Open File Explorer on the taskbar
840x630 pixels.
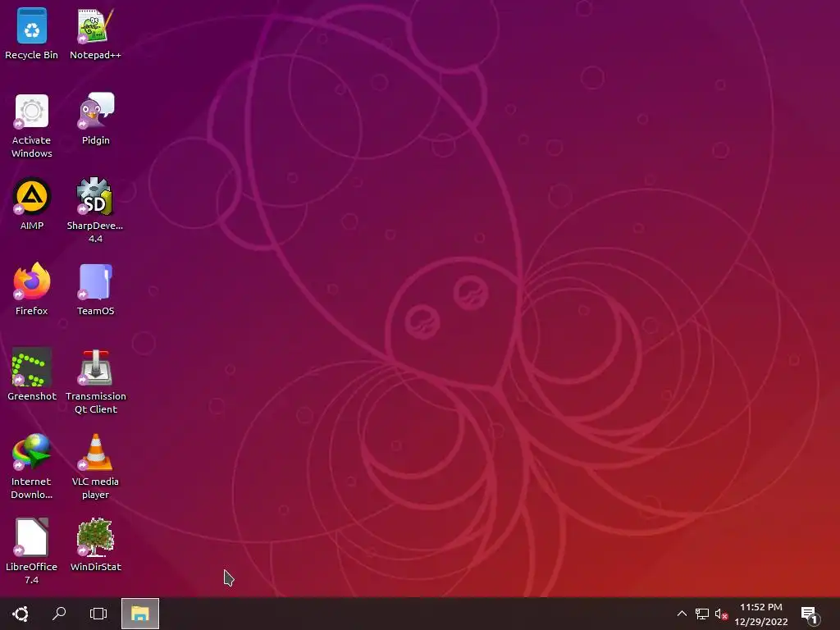(x=139, y=614)
